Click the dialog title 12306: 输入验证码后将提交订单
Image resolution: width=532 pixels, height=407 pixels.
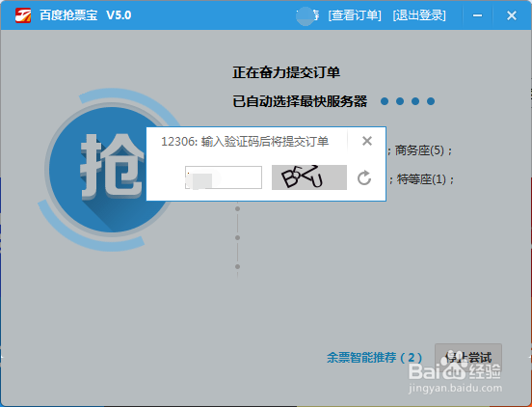tap(245, 142)
